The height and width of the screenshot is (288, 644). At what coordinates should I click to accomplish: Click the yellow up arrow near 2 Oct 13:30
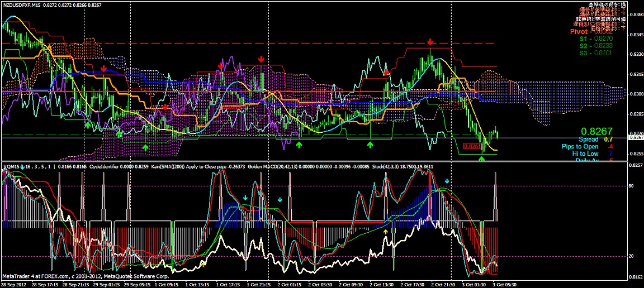click(386, 231)
